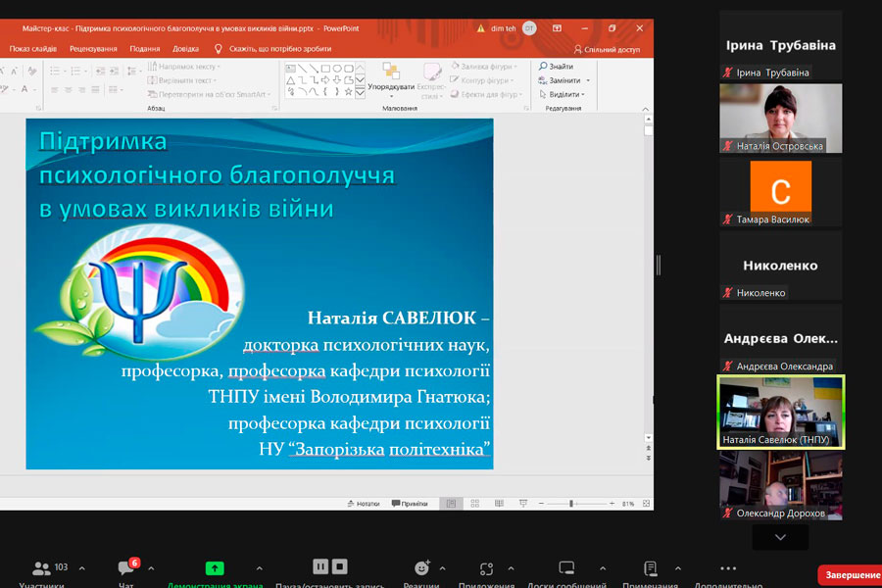Switch to Slide Sorter view
The image size is (882, 588).
(474, 504)
